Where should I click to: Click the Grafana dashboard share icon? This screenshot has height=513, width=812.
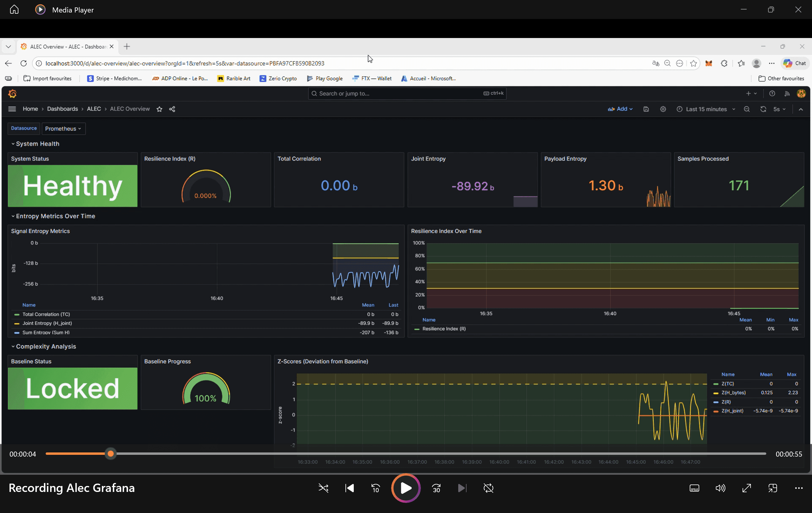(172, 109)
